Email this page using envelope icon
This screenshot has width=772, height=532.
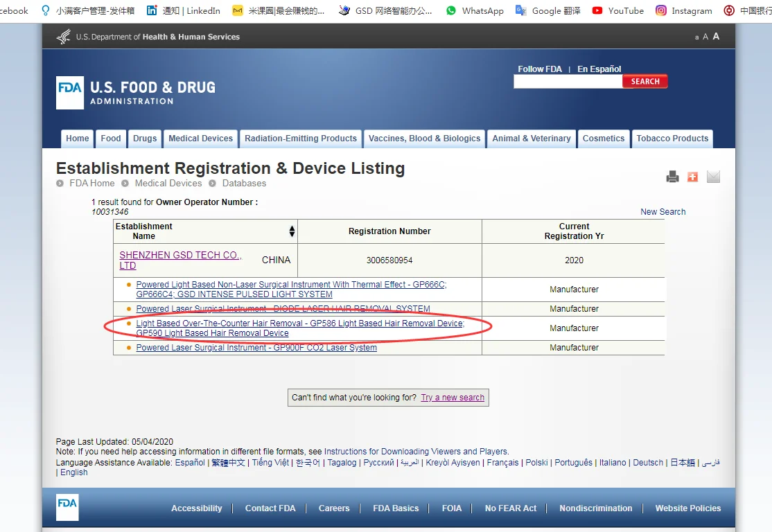(x=713, y=177)
